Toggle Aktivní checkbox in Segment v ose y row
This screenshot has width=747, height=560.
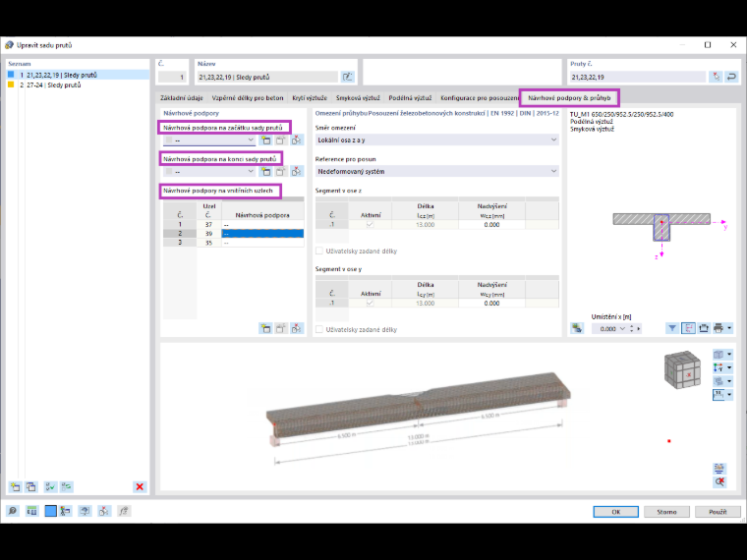(x=371, y=303)
